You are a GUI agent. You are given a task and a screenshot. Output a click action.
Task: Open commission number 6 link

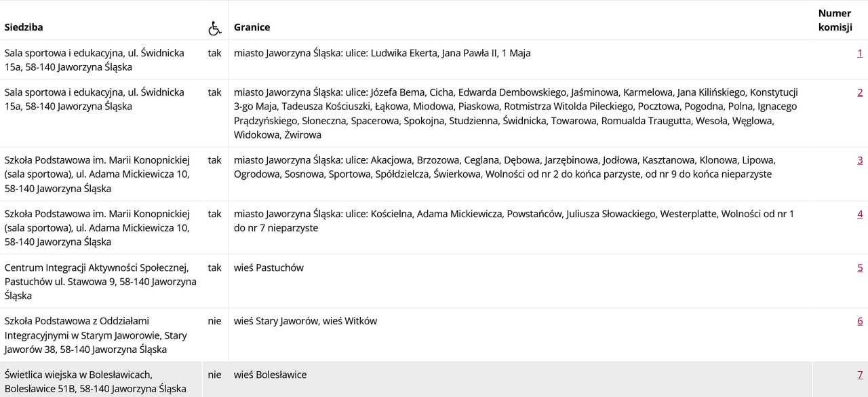click(x=860, y=321)
